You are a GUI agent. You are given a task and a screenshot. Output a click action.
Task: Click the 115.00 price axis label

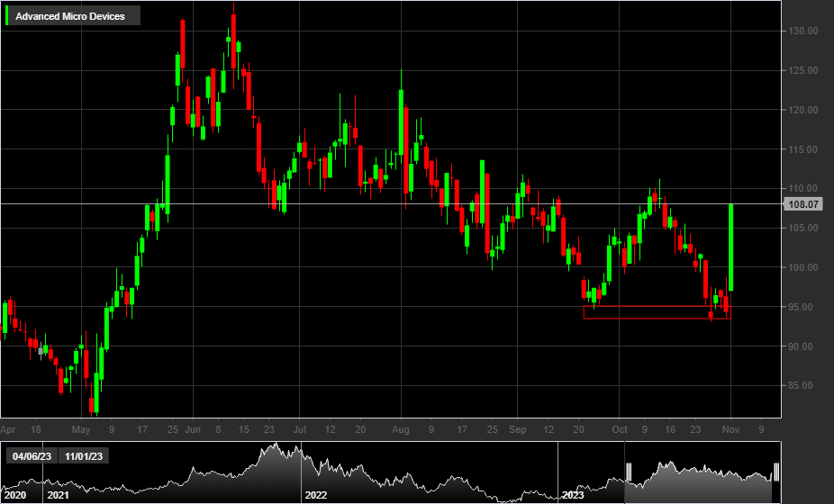pos(803,149)
